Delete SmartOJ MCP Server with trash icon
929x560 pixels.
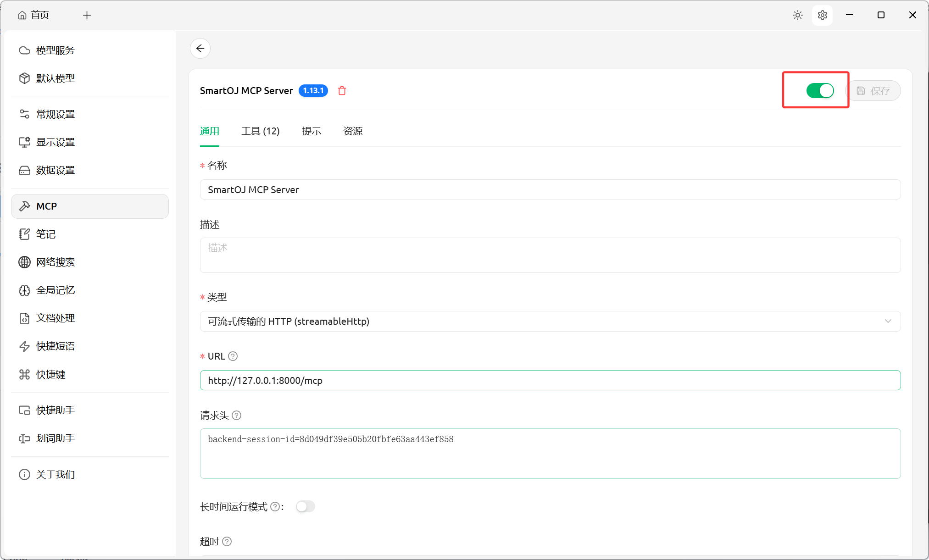342,91
